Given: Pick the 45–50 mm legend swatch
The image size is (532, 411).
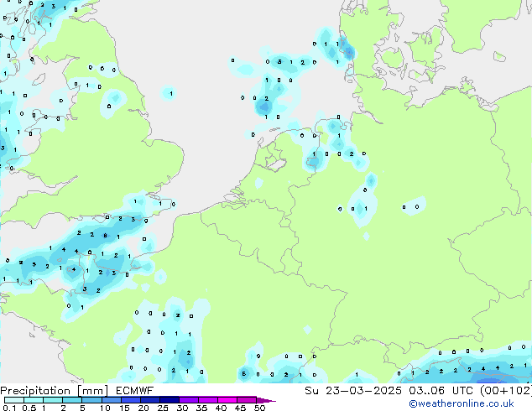Looking at the screenshot, I should tap(247, 400).
